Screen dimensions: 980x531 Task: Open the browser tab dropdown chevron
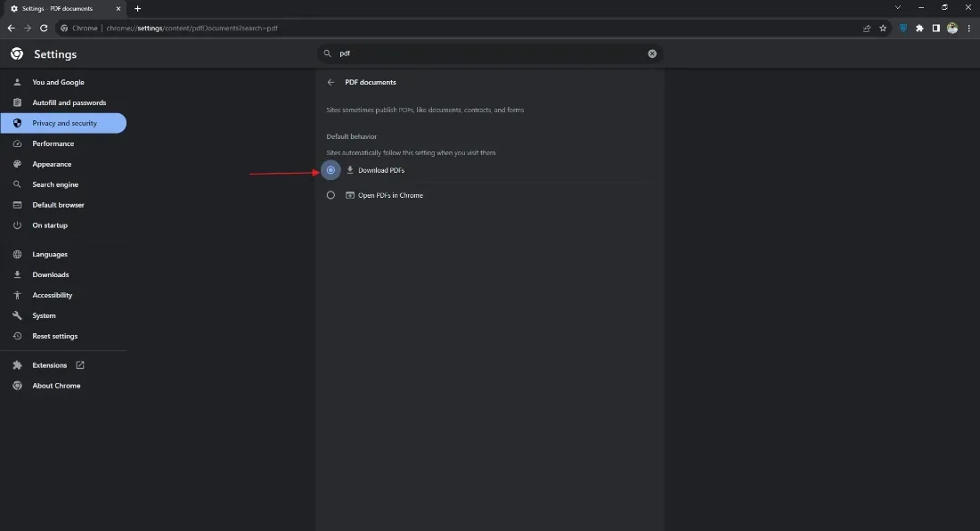(x=897, y=7)
